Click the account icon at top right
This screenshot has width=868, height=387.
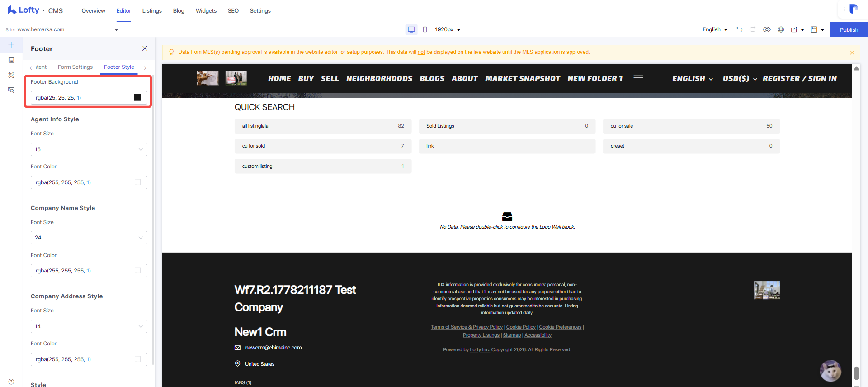(x=853, y=9)
